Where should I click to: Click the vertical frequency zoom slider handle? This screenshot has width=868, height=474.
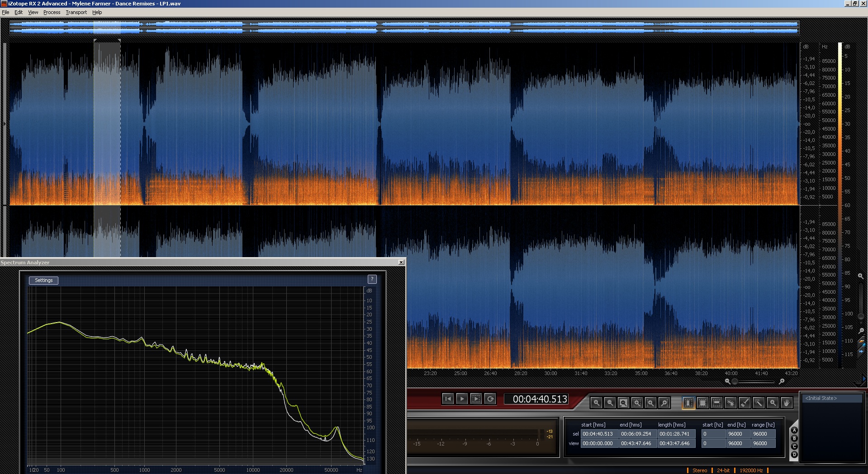pyautogui.click(x=860, y=316)
